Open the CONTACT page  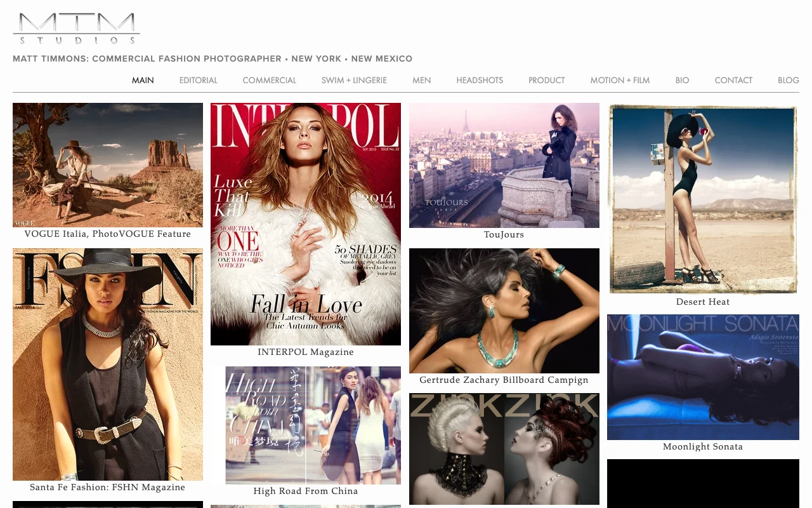click(x=733, y=80)
